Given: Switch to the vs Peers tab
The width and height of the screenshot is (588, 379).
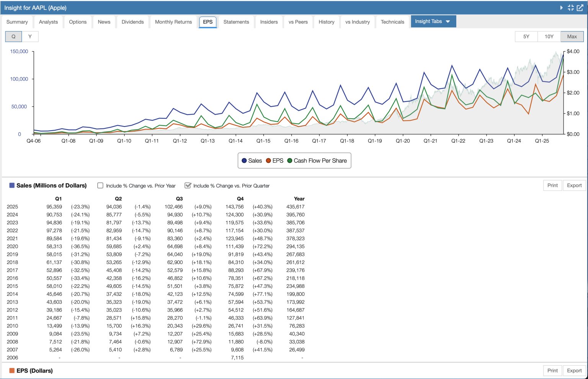Looking at the screenshot, I should click(x=298, y=22).
